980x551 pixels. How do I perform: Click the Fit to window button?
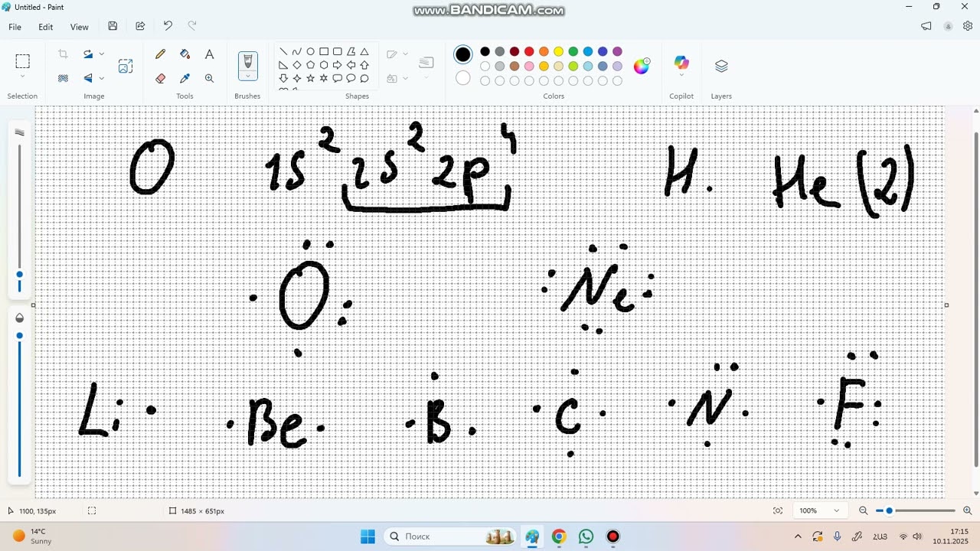pyautogui.click(x=778, y=510)
